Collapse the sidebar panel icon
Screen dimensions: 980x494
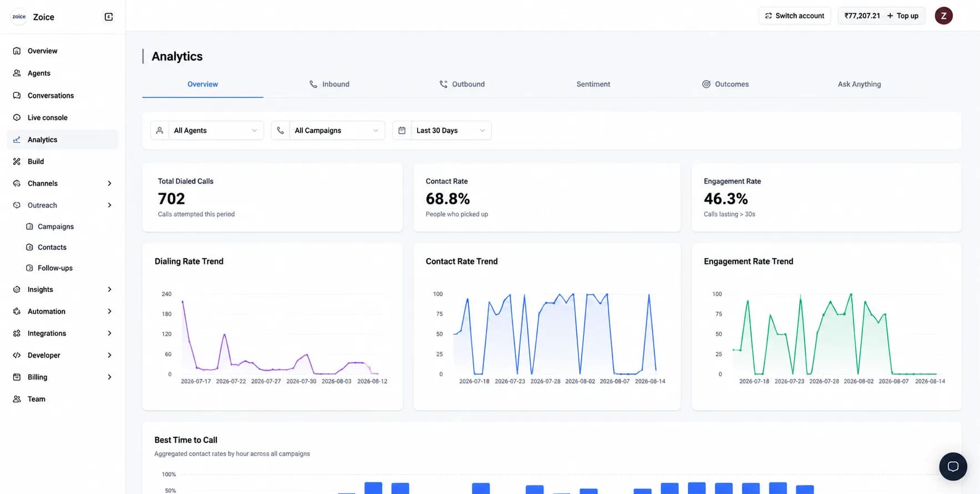point(109,17)
